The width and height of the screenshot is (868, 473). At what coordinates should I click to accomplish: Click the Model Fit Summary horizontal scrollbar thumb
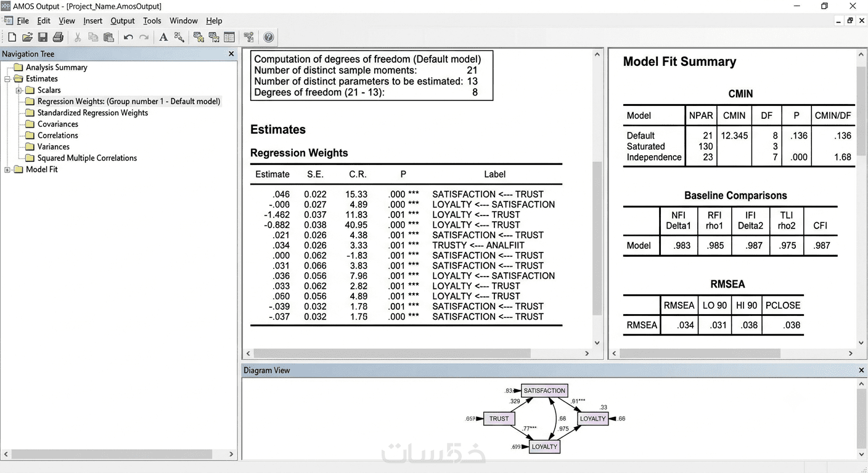(700, 354)
